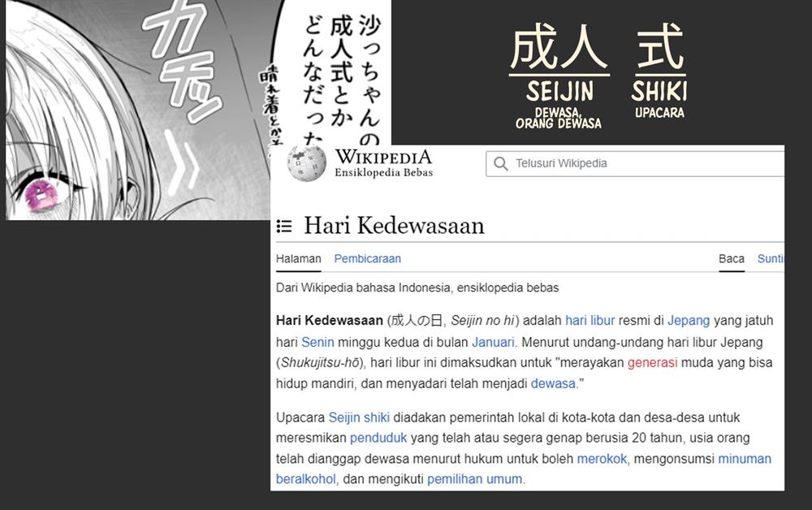812x510 pixels.
Task: Open the 'Jepang' article link
Action: pos(689,320)
